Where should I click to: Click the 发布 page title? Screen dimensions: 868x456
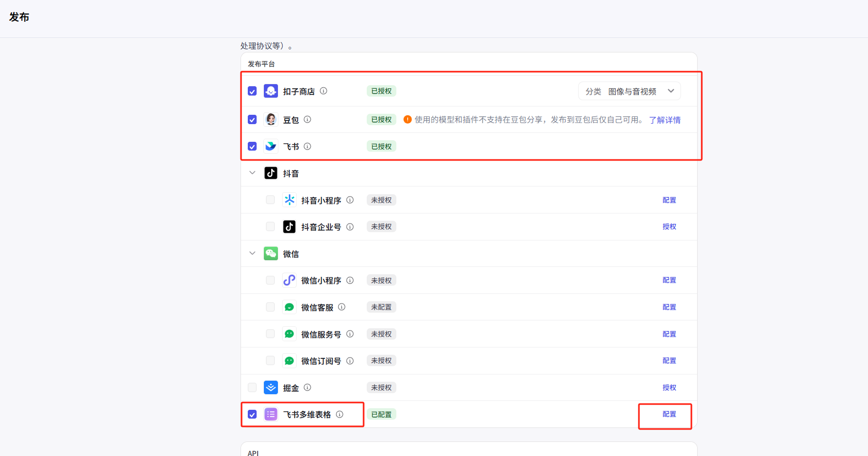pyautogui.click(x=19, y=17)
